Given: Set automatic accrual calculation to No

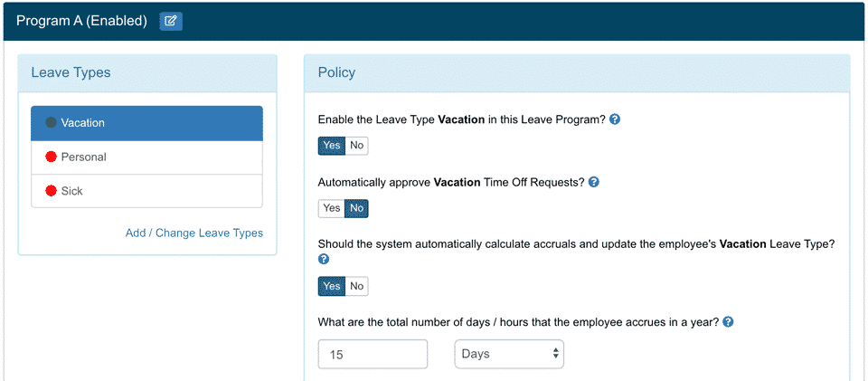Looking at the screenshot, I should (357, 286).
